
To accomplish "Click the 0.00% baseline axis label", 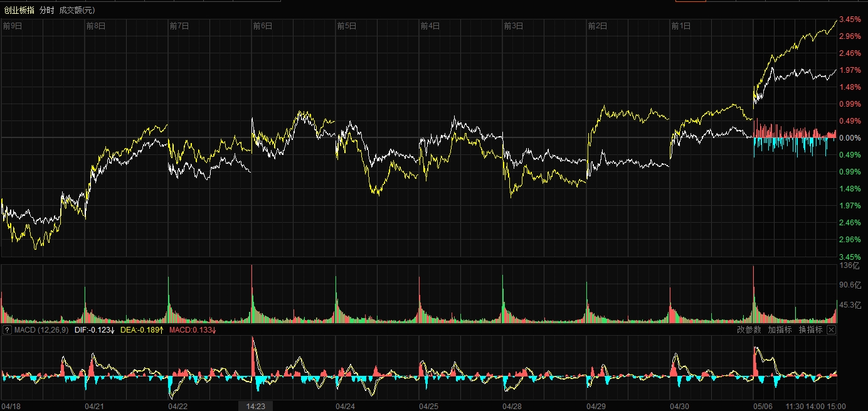I will [849, 137].
